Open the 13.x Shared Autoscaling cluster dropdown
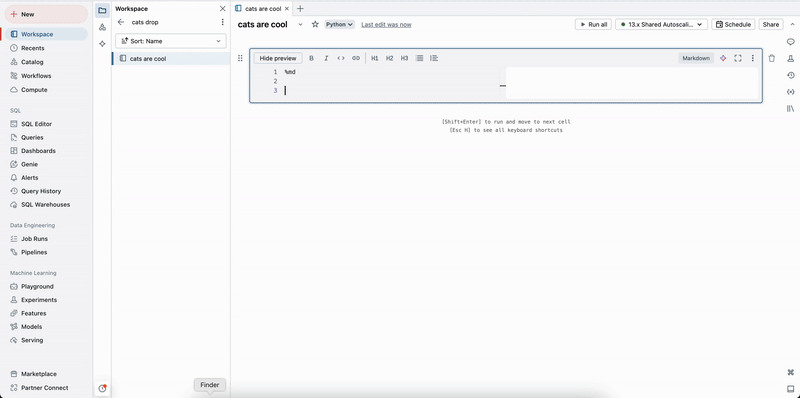This screenshot has width=800, height=398. click(x=661, y=24)
